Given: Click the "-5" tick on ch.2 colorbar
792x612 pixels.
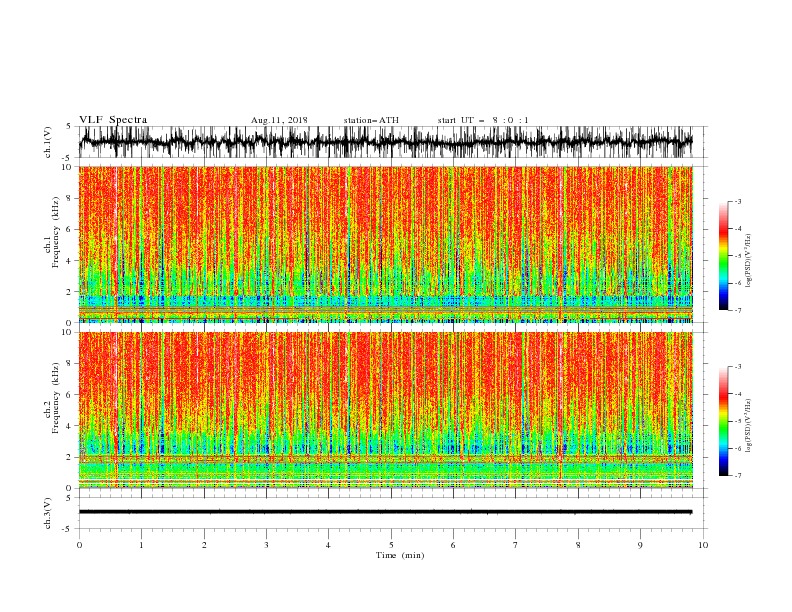Looking at the screenshot, I should 738,421.
